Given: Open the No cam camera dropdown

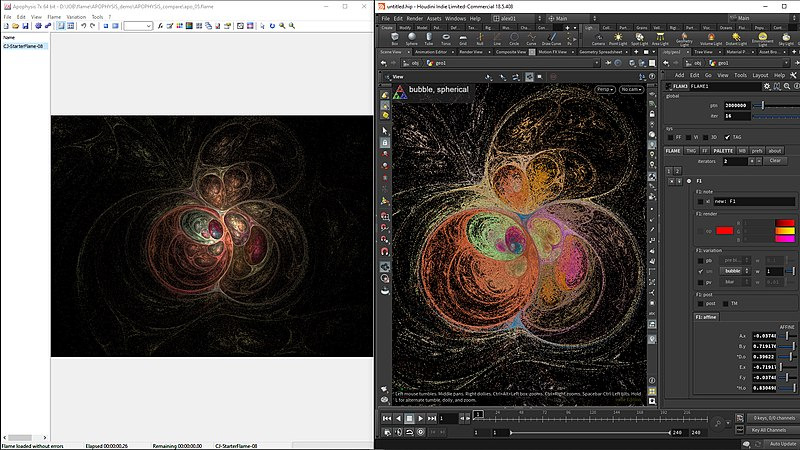Looking at the screenshot, I should pos(631,90).
